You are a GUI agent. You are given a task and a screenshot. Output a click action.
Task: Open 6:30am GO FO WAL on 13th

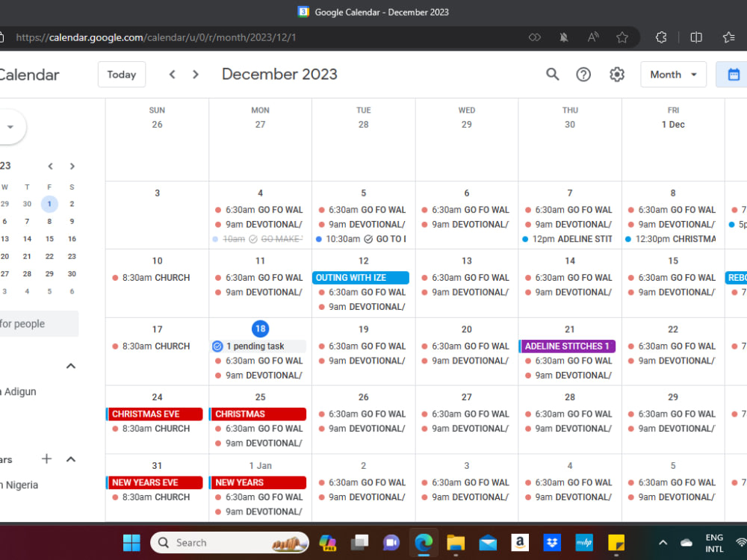click(465, 278)
